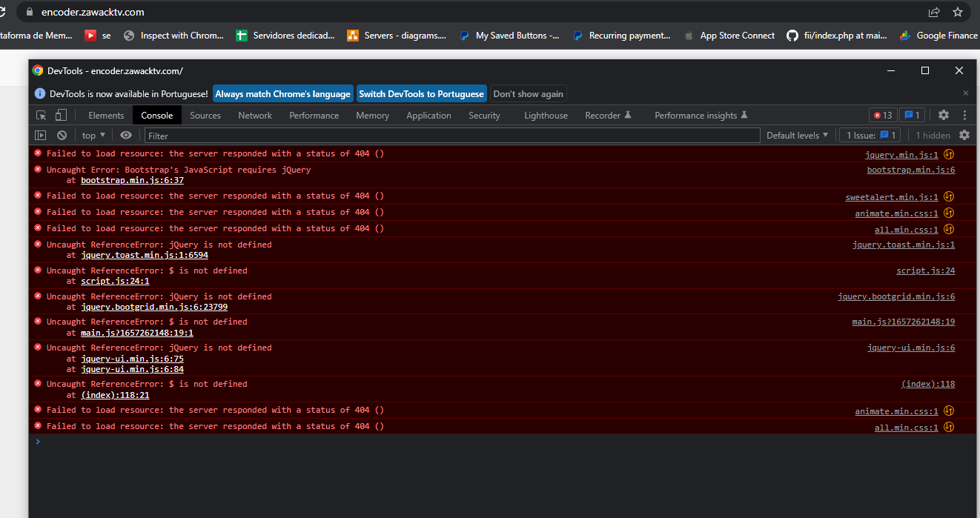
Task: Open the Recorder tab
Action: (608, 115)
